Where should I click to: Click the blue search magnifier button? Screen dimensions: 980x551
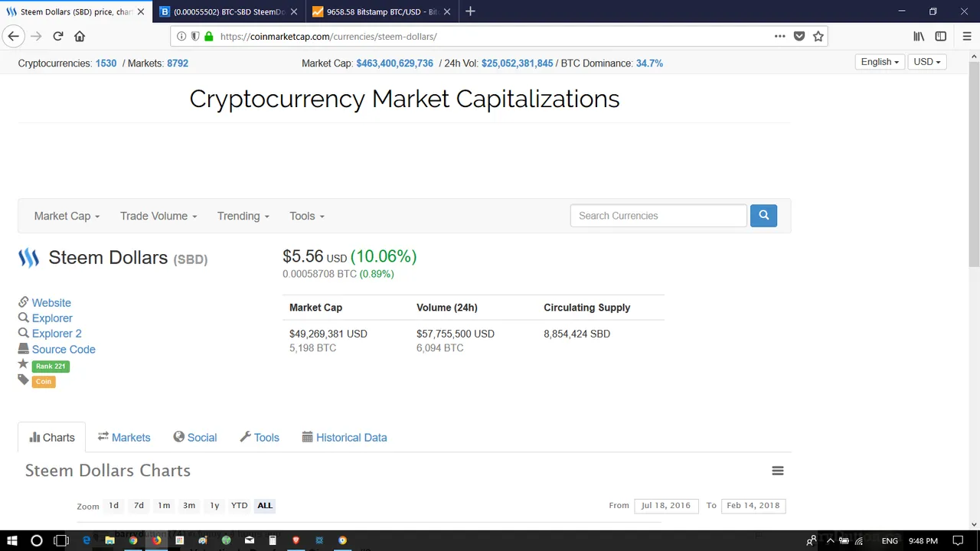763,216
